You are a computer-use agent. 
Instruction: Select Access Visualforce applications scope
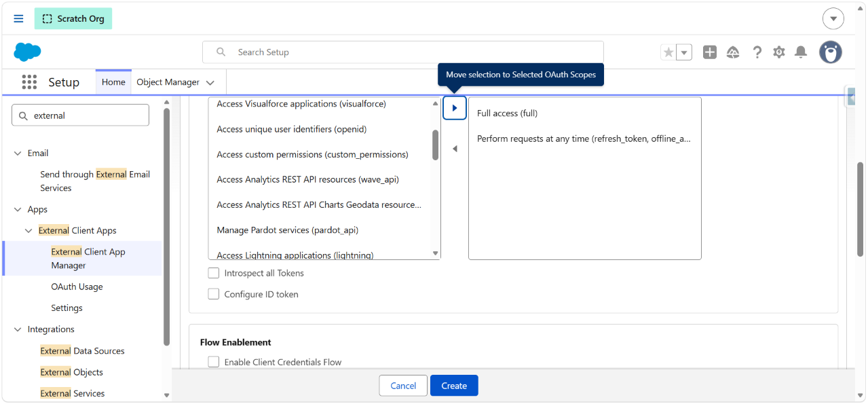click(320, 104)
